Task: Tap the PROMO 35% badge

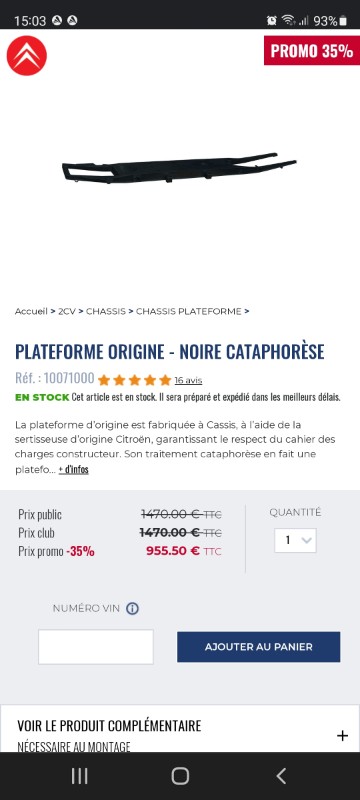Action: tap(312, 51)
